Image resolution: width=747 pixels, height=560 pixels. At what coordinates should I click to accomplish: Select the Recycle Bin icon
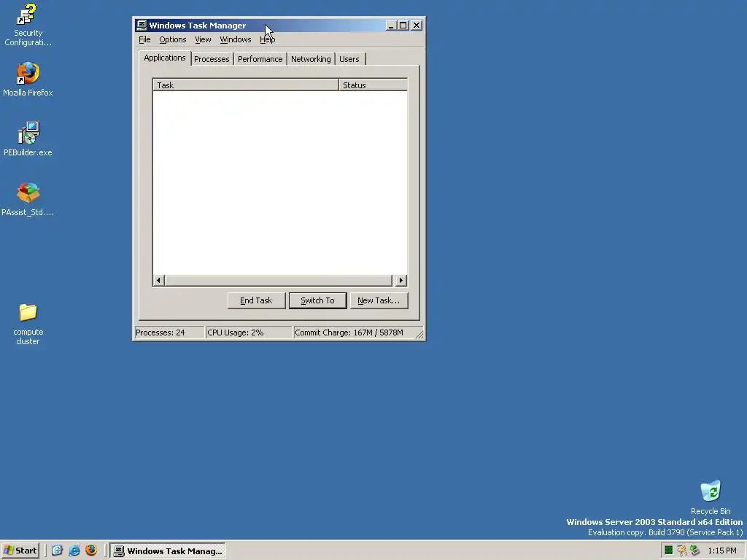(711, 497)
